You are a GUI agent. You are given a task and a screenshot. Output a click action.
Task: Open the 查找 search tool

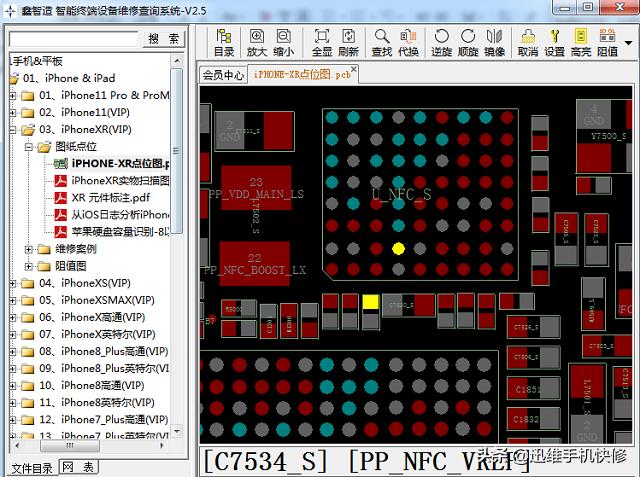pyautogui.click(x=382, y=42)
